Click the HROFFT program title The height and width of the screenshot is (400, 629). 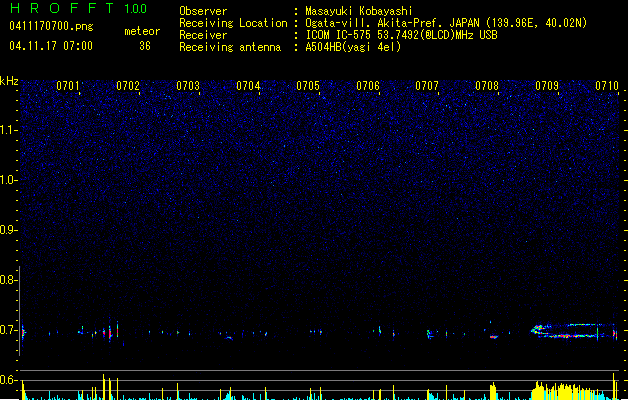pyautogui.click(x=62, y=8)
